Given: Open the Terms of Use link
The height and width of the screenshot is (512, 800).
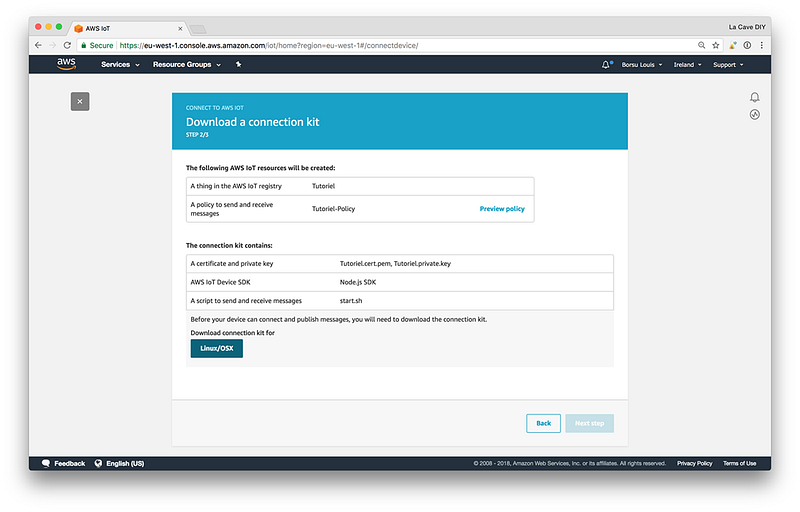Looking at the screenshot, I should (x=739, y=464).
